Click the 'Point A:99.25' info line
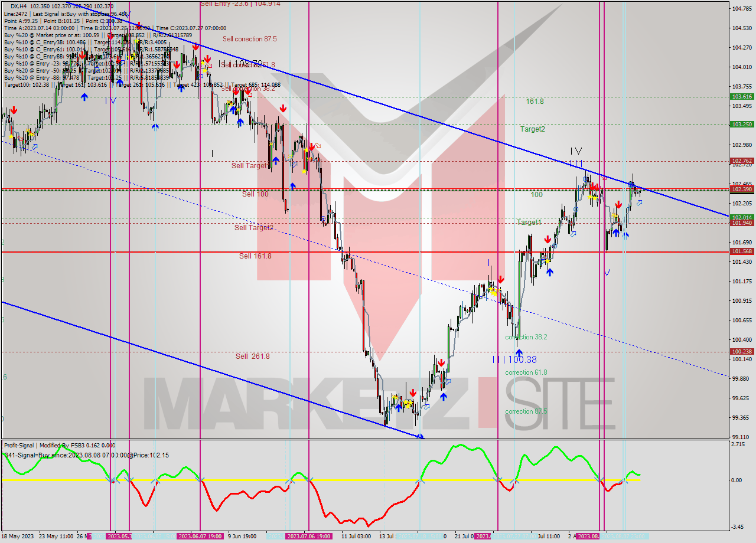The width and height of the screenshot is (756, 543). point(63,21)
